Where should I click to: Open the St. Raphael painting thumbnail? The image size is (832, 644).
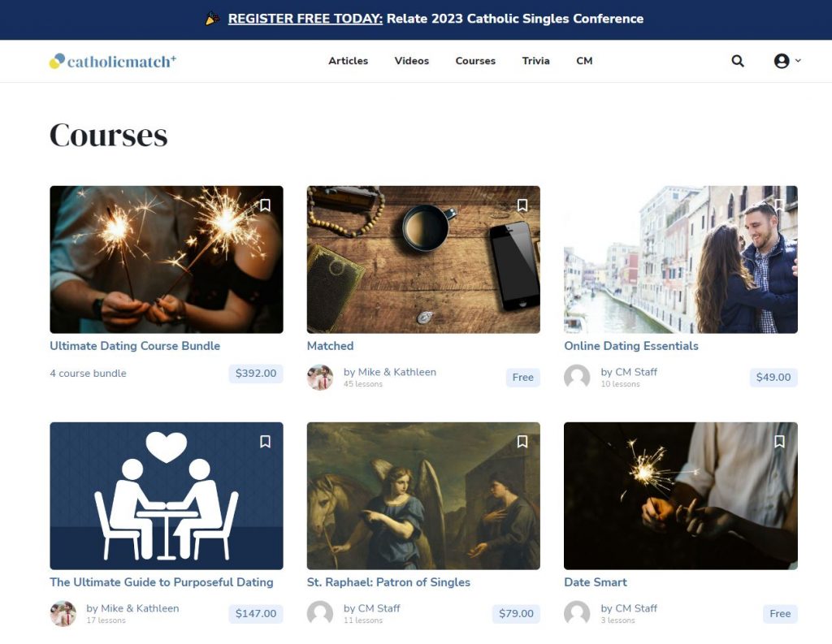[x=423, y=496]
